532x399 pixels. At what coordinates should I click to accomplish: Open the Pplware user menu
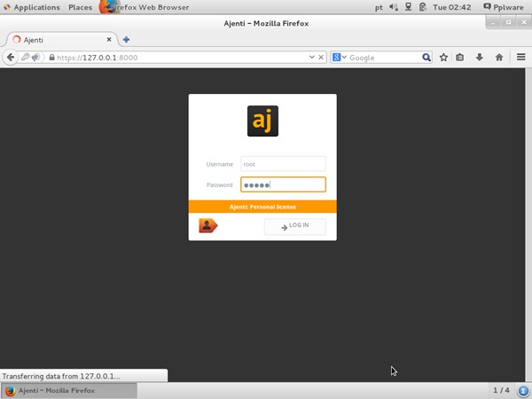tap(503, 7)
